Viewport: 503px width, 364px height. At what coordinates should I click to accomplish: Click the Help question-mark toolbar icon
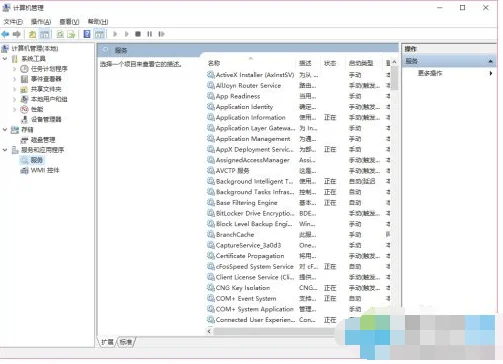(87, 34)
